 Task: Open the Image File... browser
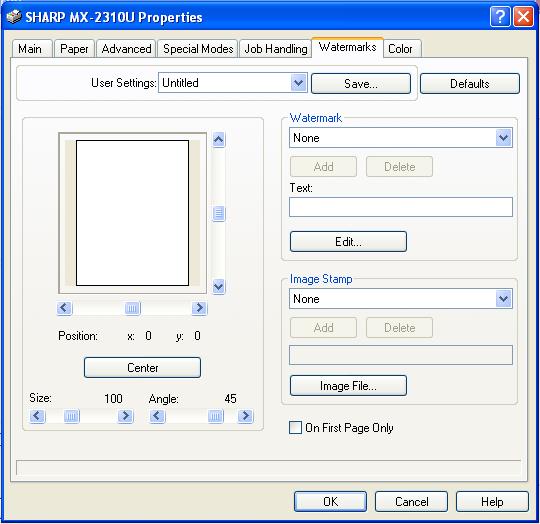349,386
